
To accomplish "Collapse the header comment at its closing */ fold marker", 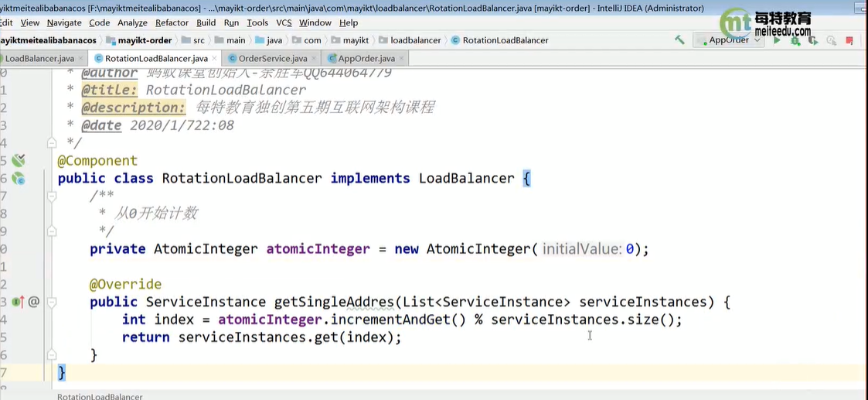I will 52,143.
